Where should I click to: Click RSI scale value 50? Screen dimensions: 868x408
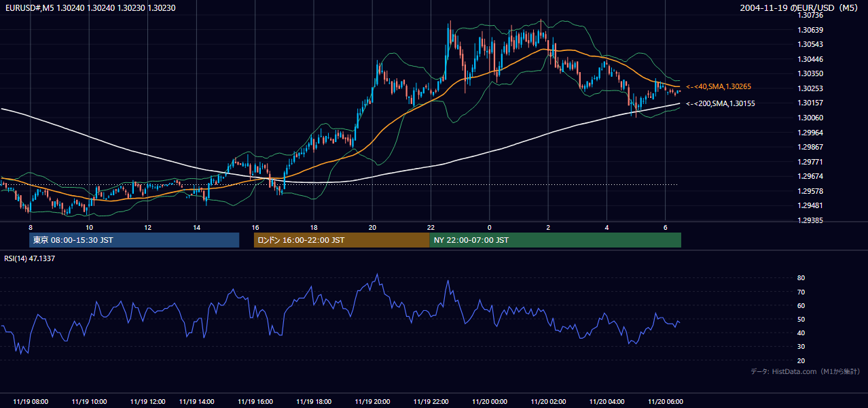click(x=801, y=319)
